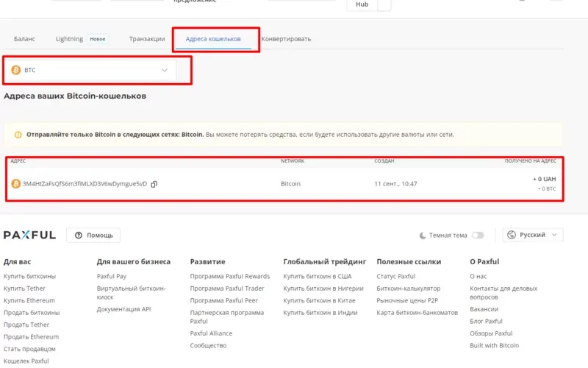Image resolution: width=588 pixels, height=368 pixels.
Task: Open the Карта биткоин-банкоматов link
Action: [x=417, y=312]
